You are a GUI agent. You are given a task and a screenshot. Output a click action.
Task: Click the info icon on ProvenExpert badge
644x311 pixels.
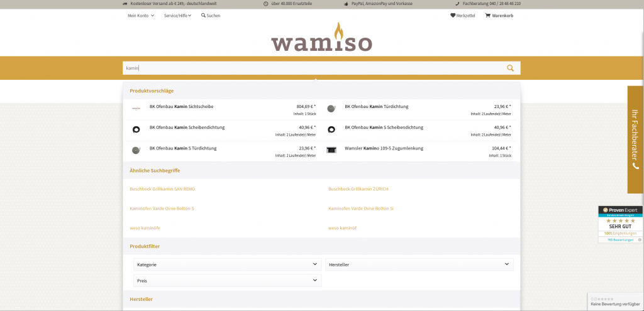coord(640,239)
